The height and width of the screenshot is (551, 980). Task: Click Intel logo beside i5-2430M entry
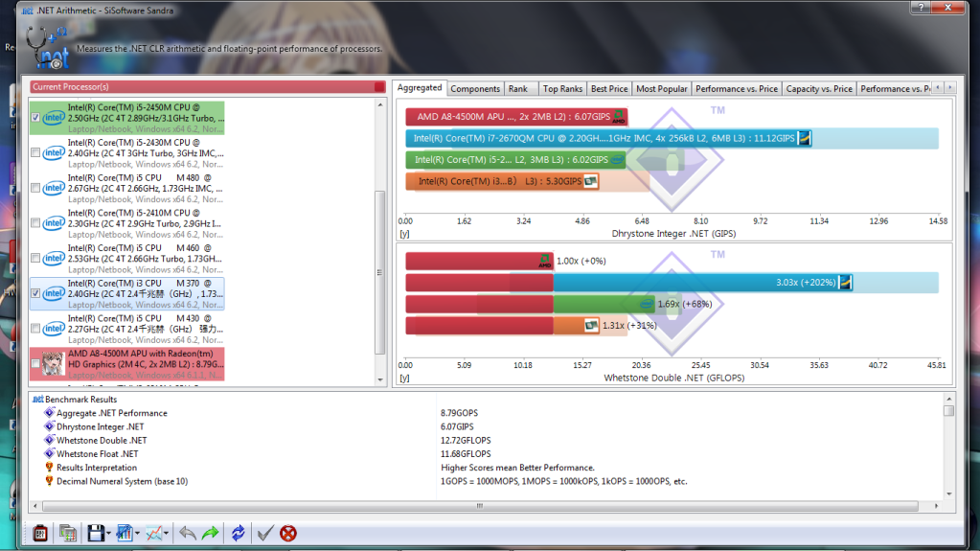pos(54,152)
